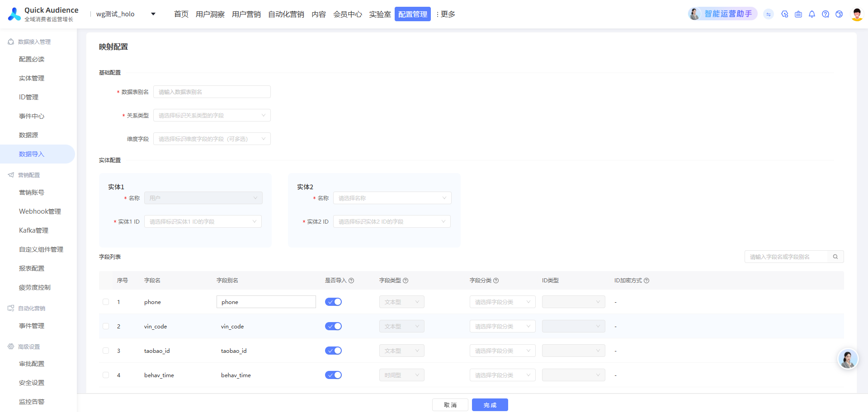Viewport: 868px width, 412px height.
Task: Click the help icon next to ID加密方式
Action: tap(646, 281)
